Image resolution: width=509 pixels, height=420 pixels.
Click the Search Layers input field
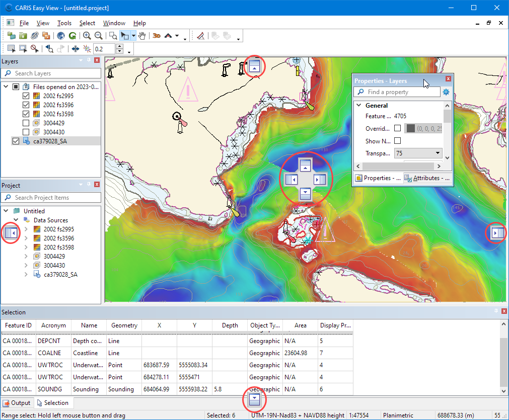click(55, 73)
